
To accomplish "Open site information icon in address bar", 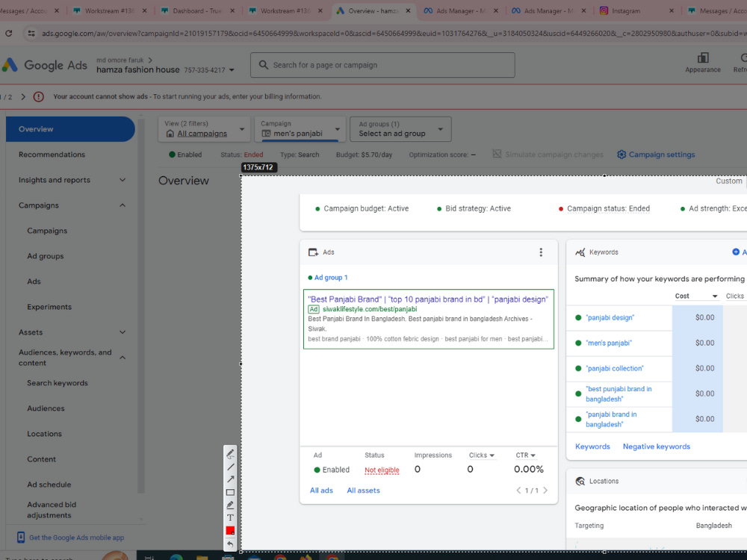I will pyautogui.click(x=31, y=34).
